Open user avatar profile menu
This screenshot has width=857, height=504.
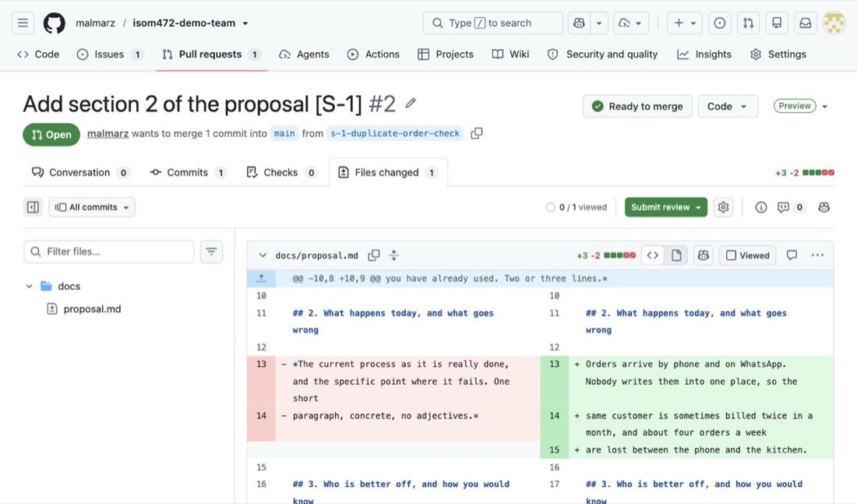pyautogui.click(x=834, y=23)
